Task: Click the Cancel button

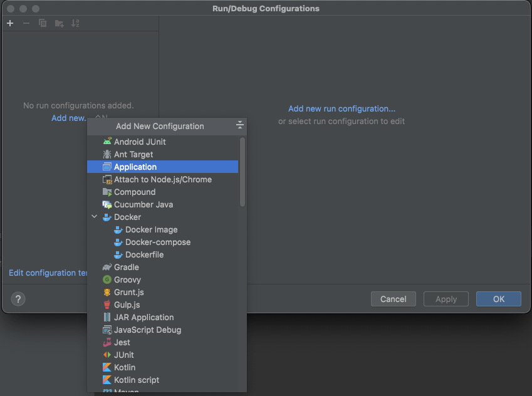Action: (394, 299)
